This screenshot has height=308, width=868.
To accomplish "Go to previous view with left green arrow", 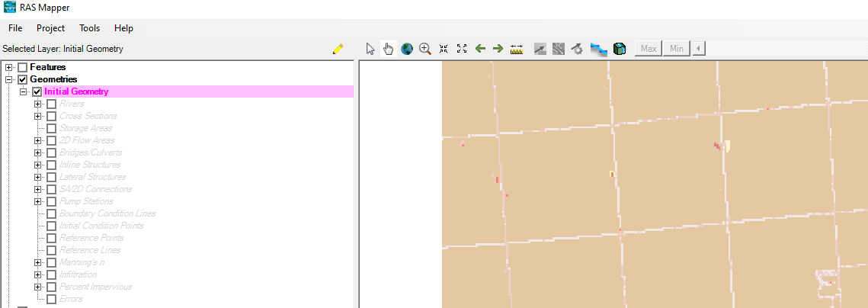I will coord(480,49).
